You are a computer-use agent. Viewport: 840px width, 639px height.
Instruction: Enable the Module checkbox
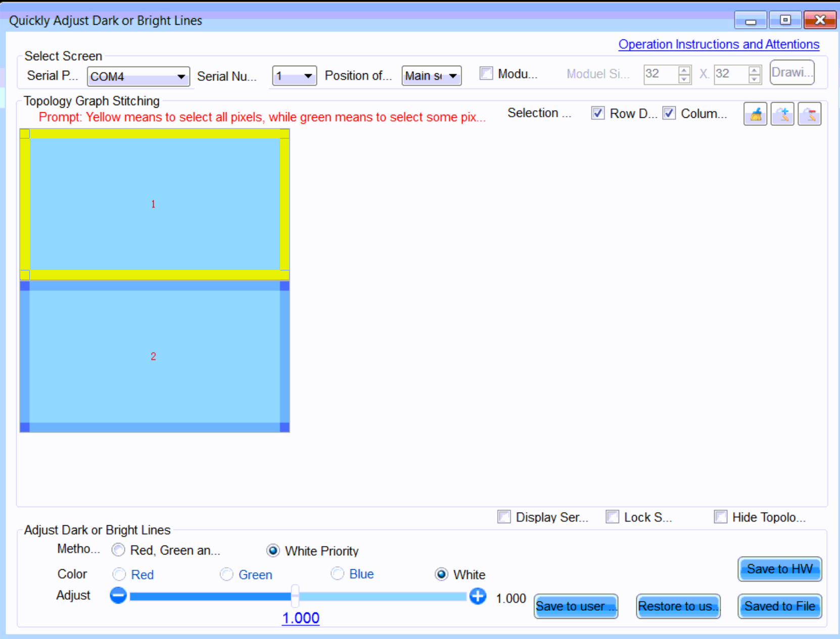(x=486, y=73)
